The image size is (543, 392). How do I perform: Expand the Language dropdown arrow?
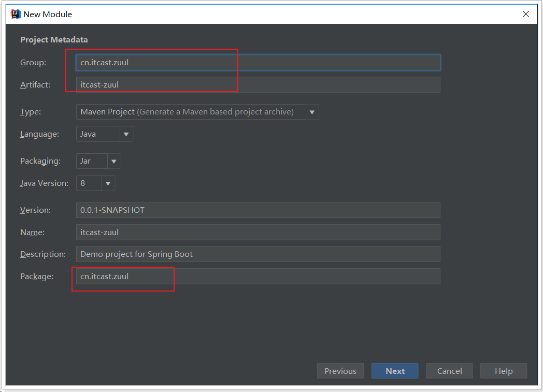pos(126,134)
